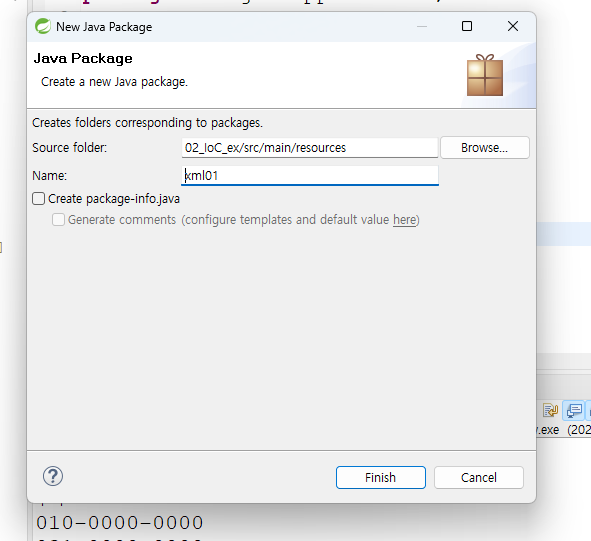
Task: Toggle the console Word Wrap icon
Action: tap(550, 410)
